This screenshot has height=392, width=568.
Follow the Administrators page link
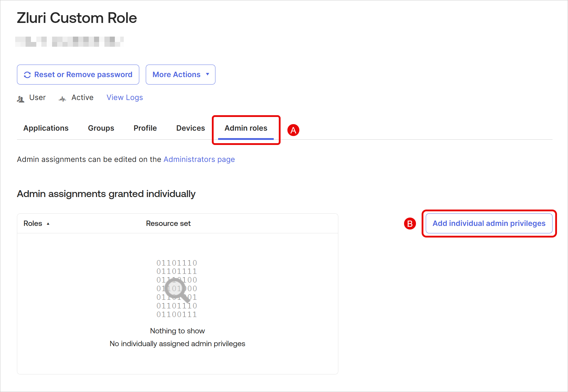(199, 160)
